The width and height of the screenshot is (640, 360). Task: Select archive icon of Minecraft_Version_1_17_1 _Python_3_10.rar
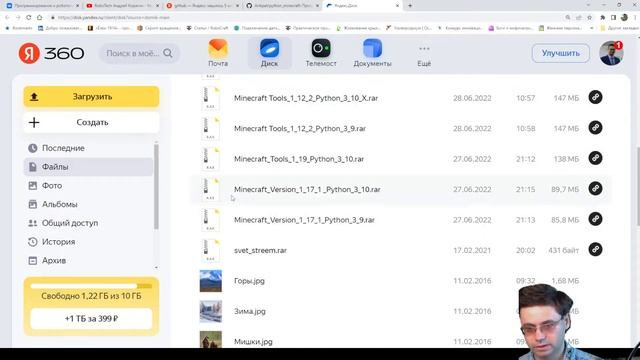[211, 189]
